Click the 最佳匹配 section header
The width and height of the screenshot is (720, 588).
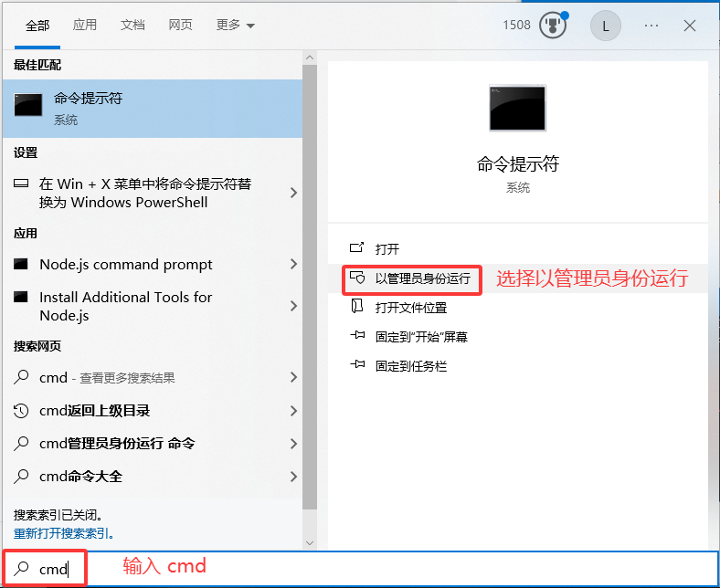(x=37, y=65)
